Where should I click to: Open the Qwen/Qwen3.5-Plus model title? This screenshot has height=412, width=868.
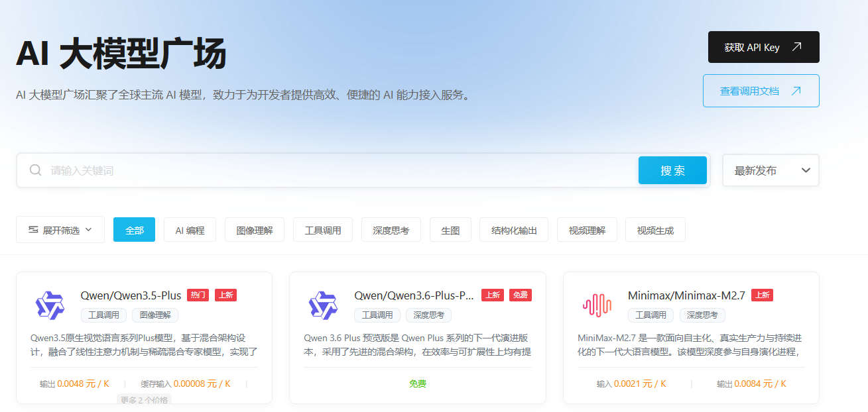pos(131,295)
